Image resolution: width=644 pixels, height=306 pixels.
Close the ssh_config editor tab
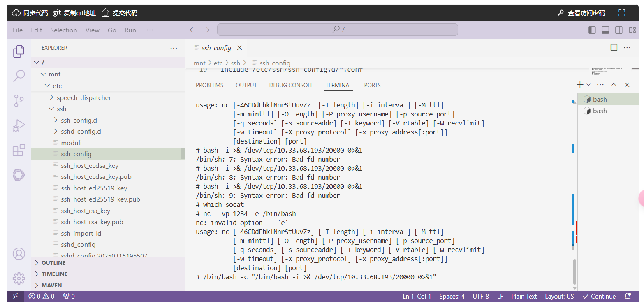click(x=239, y=48)
